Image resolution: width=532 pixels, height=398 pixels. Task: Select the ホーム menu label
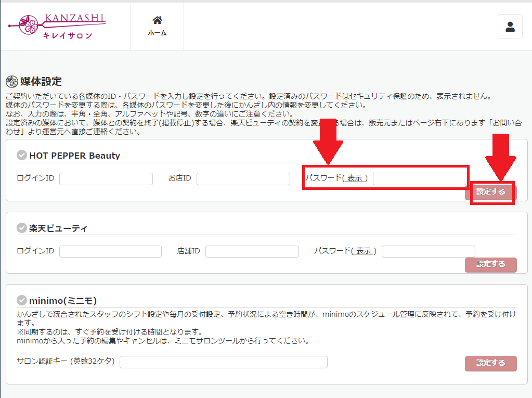point(157,33)
